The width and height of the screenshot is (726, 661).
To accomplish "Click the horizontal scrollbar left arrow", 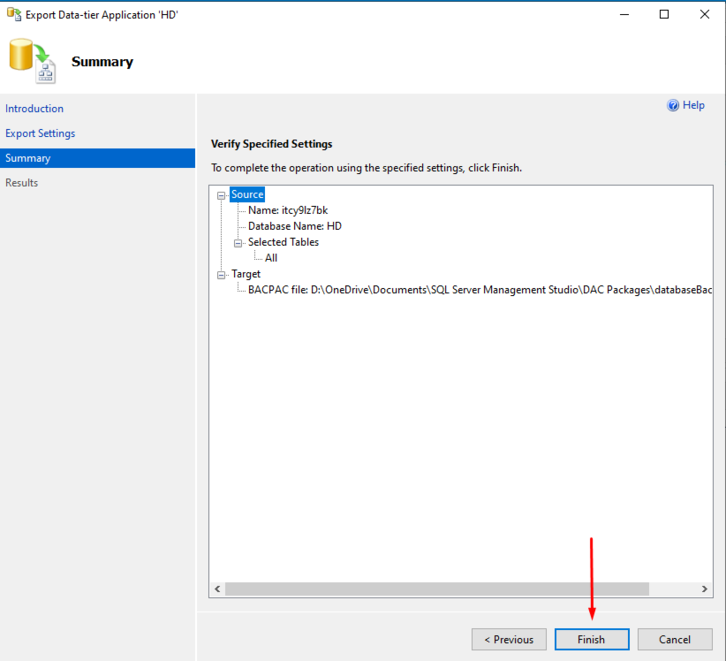I will click(217, 589).
